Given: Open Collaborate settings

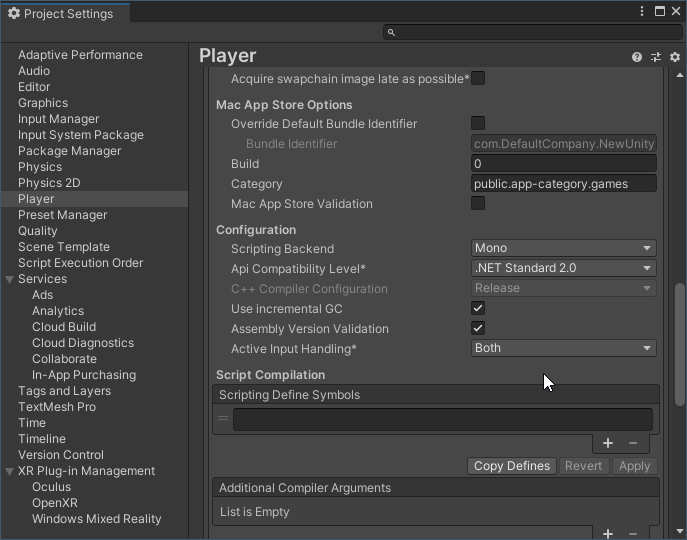Looking at the screenshot, I should point(64,359).
